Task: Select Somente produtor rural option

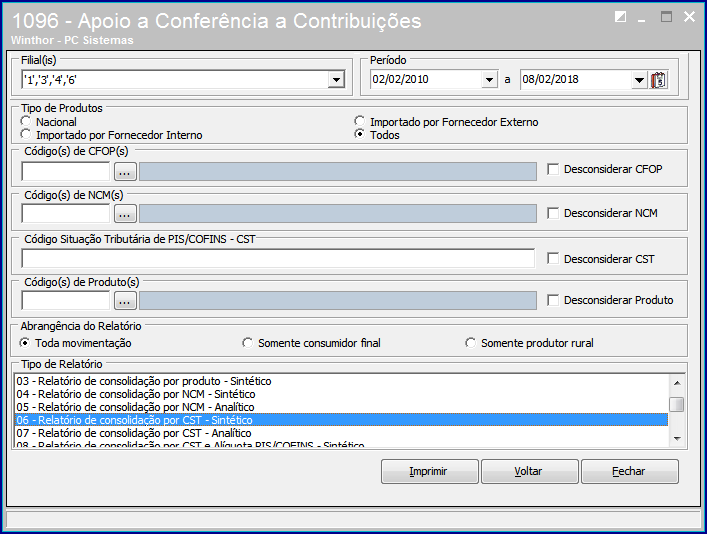Action: coord(470,343)
